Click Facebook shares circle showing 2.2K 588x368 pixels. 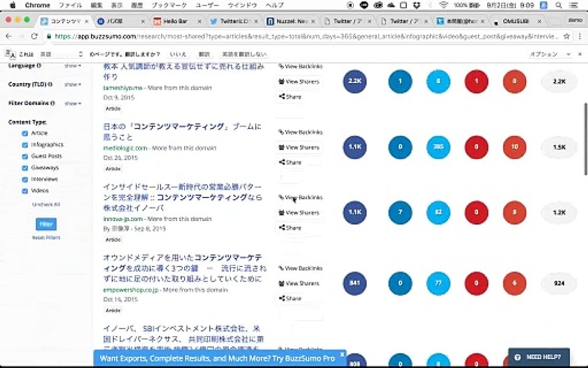click(354, 81)
